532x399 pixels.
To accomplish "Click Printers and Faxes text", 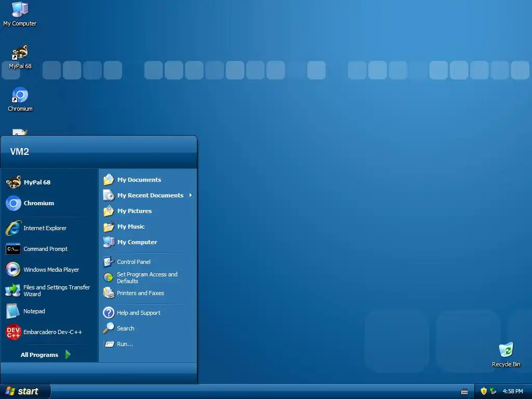I will point(140,293).
